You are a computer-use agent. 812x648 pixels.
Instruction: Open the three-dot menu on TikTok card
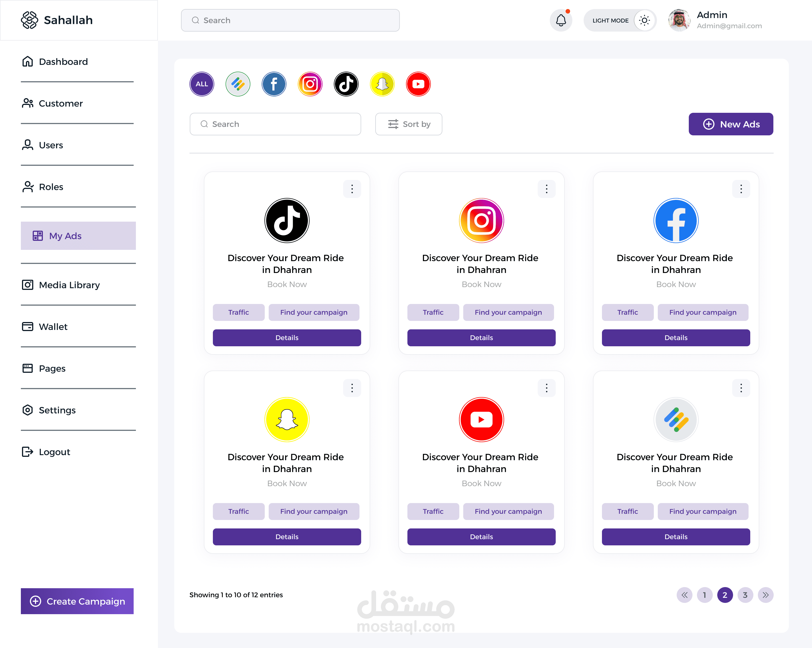(x=352, y=189)
